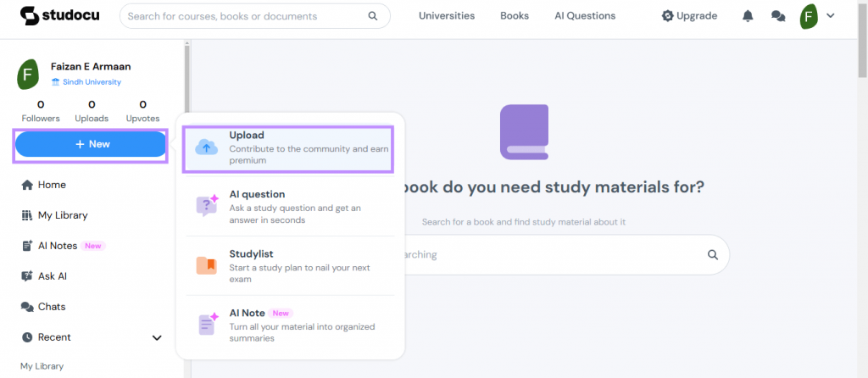The image size is (868, 378).
Task: Open the chat bubbles icon in header
Action: [x=777, y=16]
